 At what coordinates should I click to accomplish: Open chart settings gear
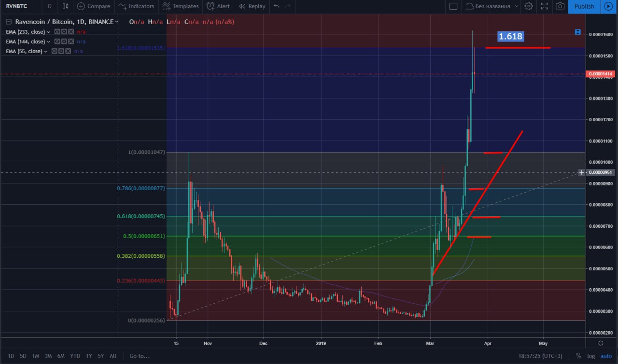529,6
